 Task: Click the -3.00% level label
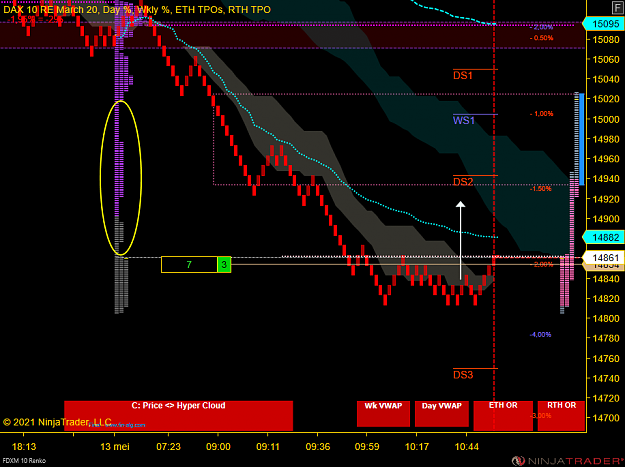point(540,416)
